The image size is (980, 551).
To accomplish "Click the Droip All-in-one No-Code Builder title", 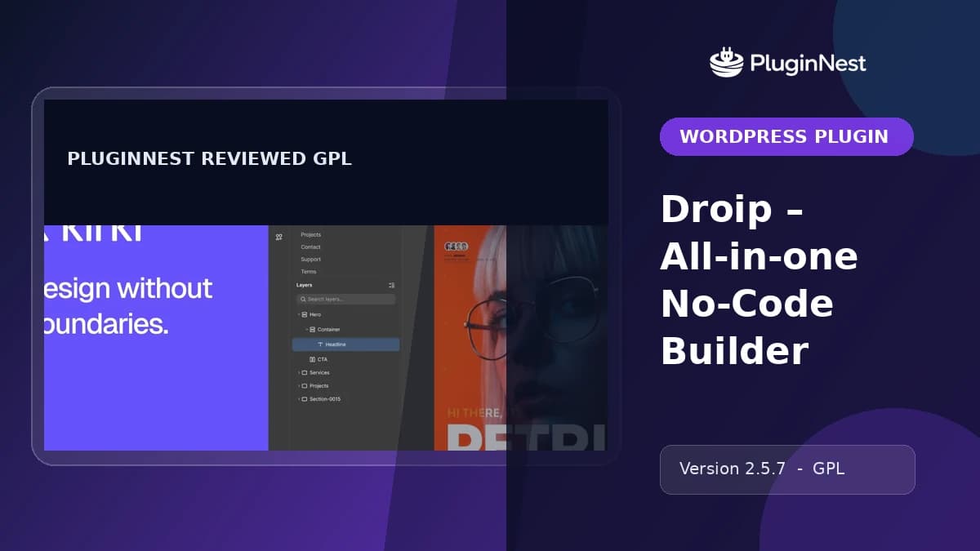I will [x=759, y=280].
